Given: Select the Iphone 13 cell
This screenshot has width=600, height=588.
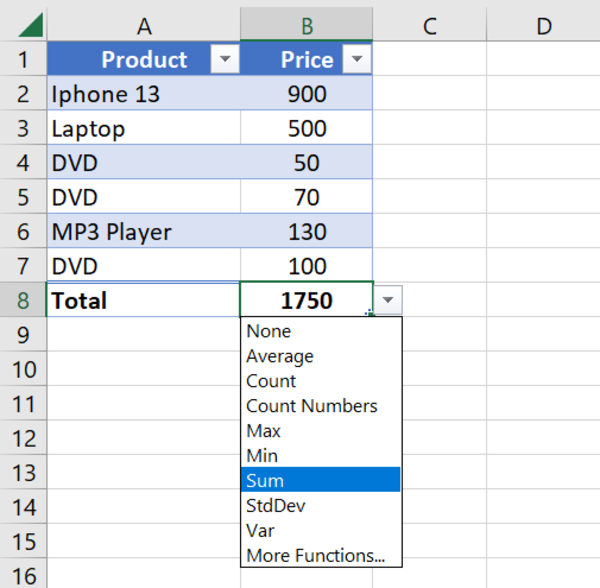Looking at the screenshot, I should (x=144, y=93).
